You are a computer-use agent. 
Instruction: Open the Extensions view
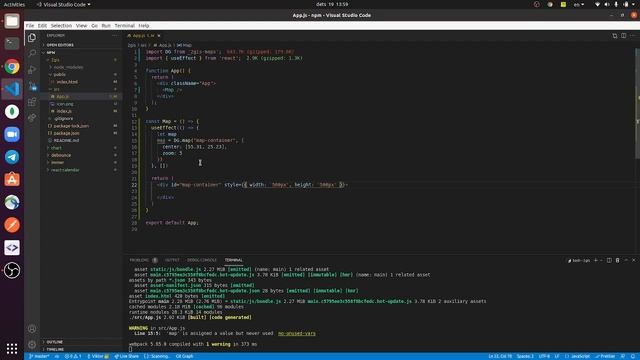point(32,102)
